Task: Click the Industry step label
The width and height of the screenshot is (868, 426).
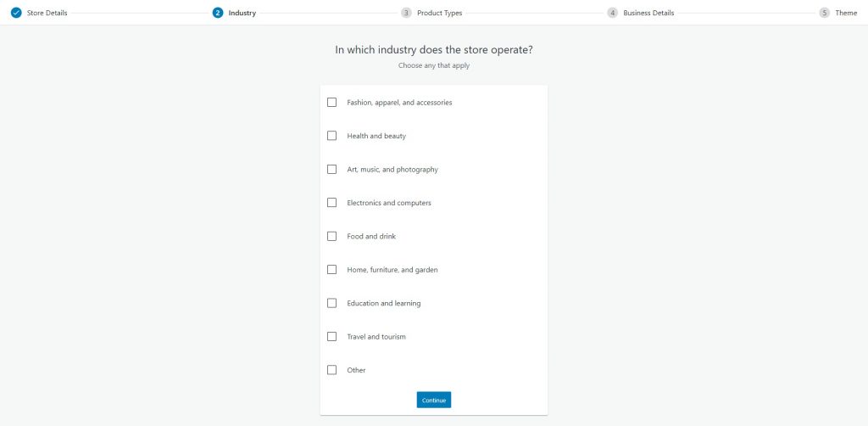Action: [x=242, y=13]
